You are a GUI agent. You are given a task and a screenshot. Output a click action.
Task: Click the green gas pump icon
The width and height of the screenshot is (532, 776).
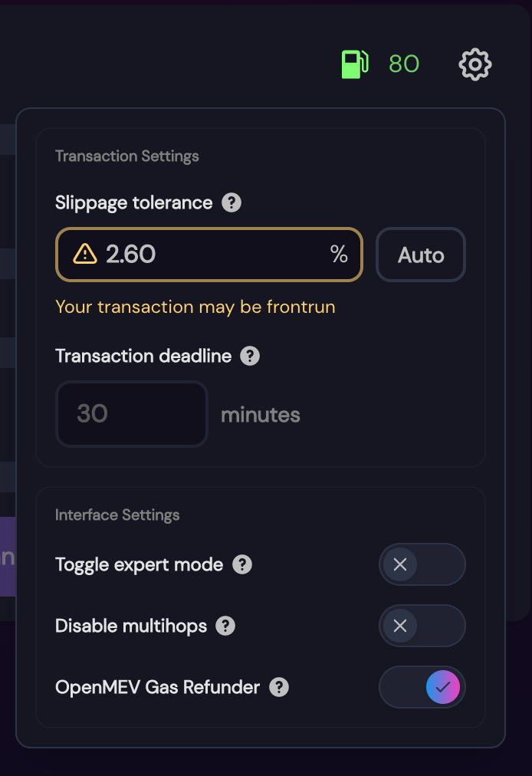[x=355, y=64]
